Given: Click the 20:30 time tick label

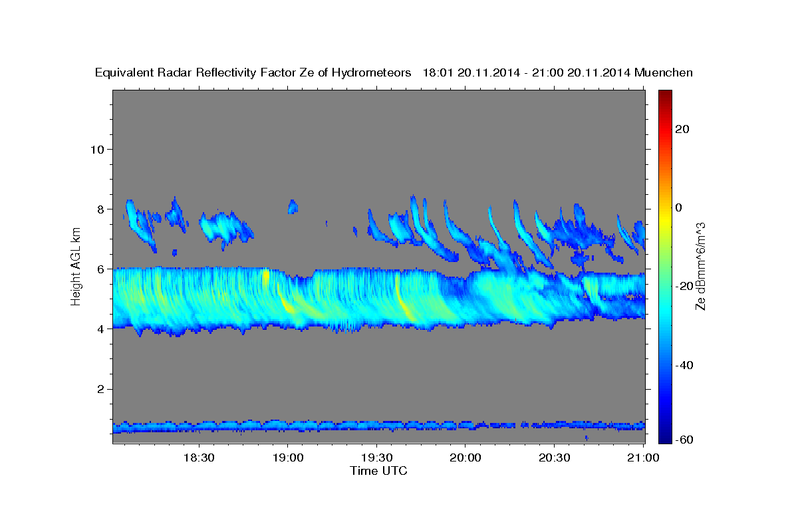Looking at the screenshot, I should [x=554, y=458].
